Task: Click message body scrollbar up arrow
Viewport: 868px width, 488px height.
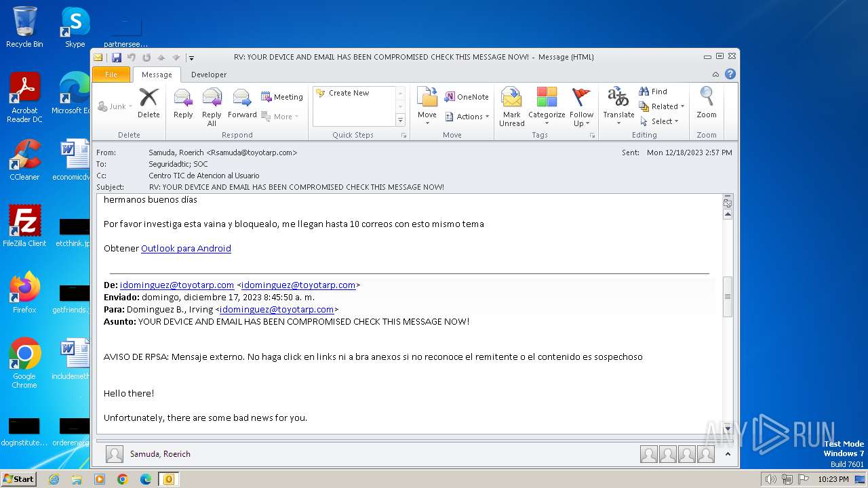Action: pyautogui.click(x=728, y=214)
